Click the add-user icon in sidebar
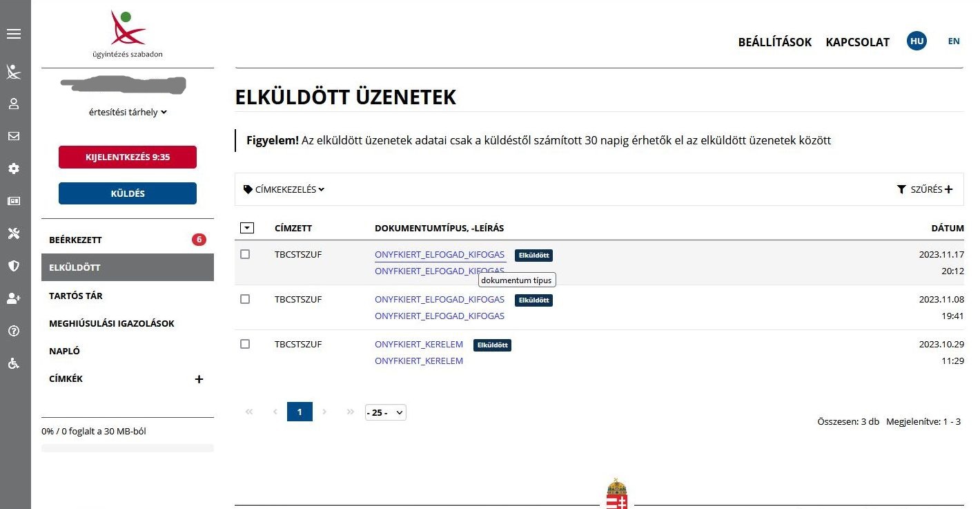980x509 pixels. 14,298
